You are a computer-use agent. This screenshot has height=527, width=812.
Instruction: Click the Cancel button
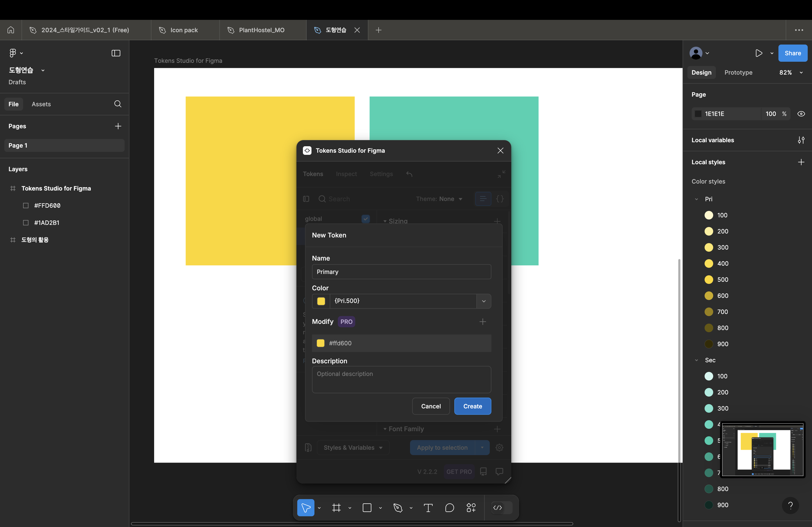(431, 406)
